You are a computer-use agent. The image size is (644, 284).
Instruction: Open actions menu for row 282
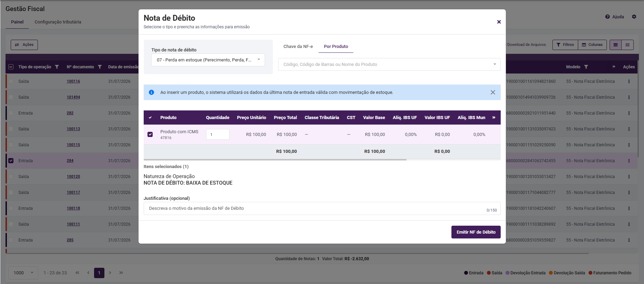tap(629, 113)
